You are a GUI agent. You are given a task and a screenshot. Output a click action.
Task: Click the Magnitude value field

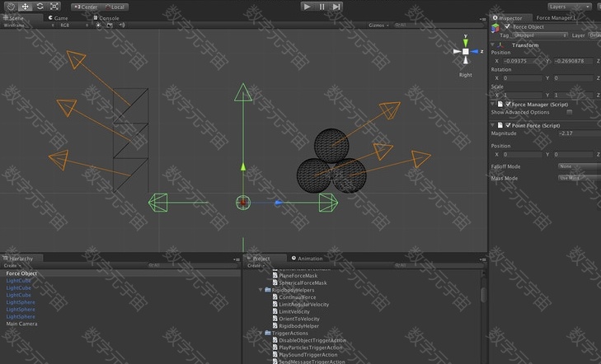[x=579, y=133]
